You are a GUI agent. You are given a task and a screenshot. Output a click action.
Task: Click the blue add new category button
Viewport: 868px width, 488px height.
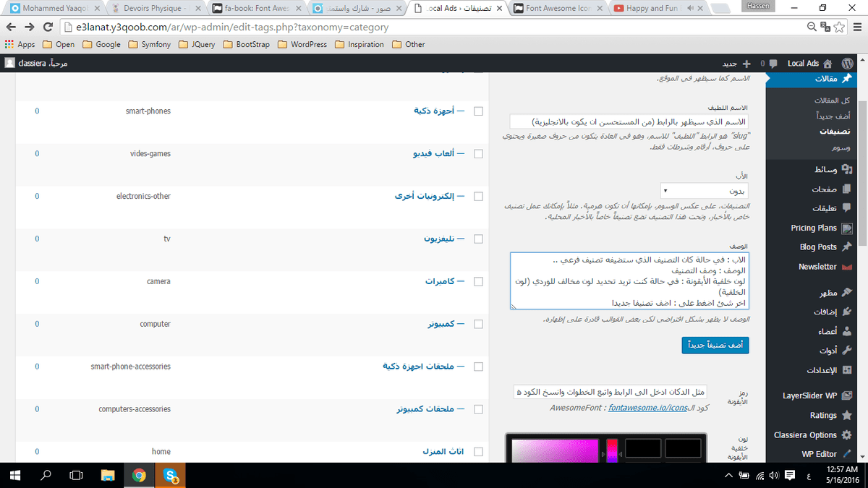coord(715,346)
